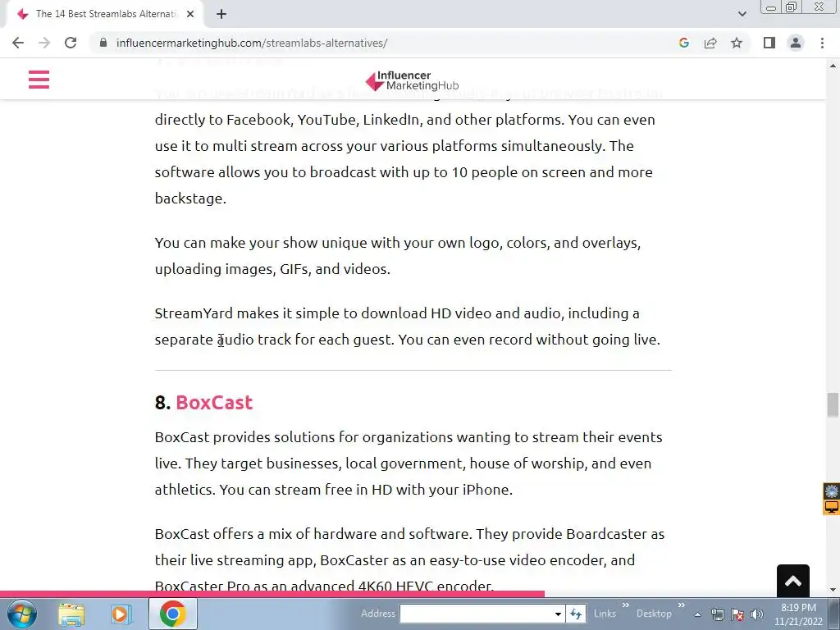This screenshot has width=840, height=630.
Task: Open the hamburger menu on the site header
Action: tap(39, 80)
